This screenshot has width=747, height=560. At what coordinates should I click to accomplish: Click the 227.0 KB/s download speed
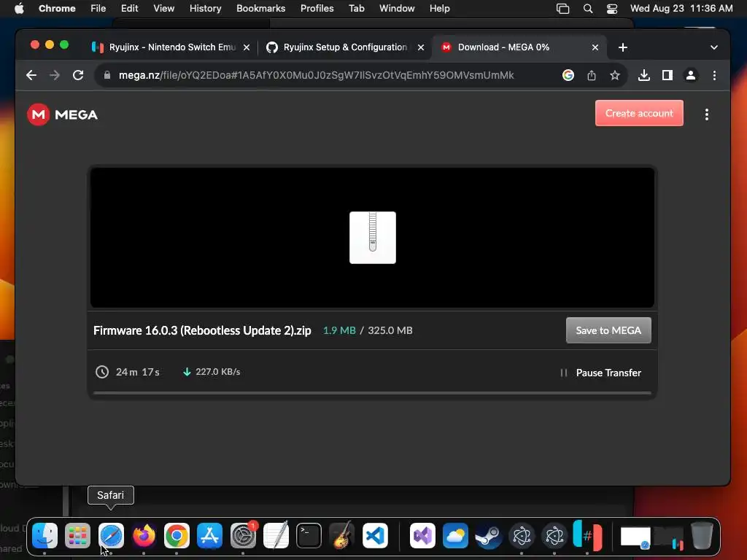pos(217,372)
